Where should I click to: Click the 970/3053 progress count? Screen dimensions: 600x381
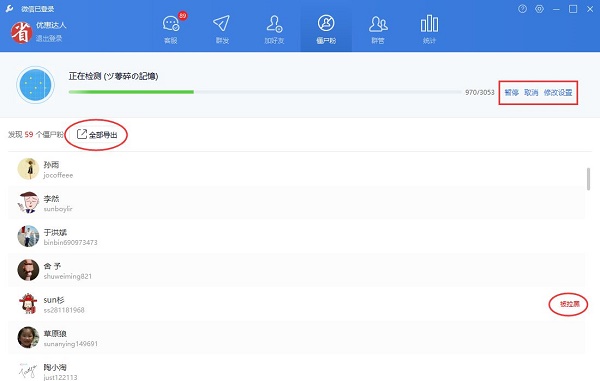coord(480,92)
